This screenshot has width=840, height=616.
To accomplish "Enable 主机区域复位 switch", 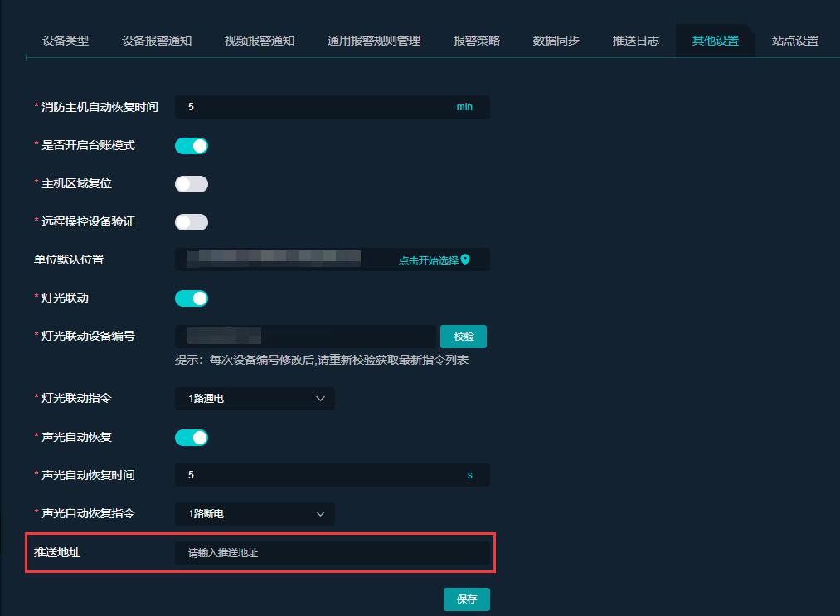I will coord(191,184).
